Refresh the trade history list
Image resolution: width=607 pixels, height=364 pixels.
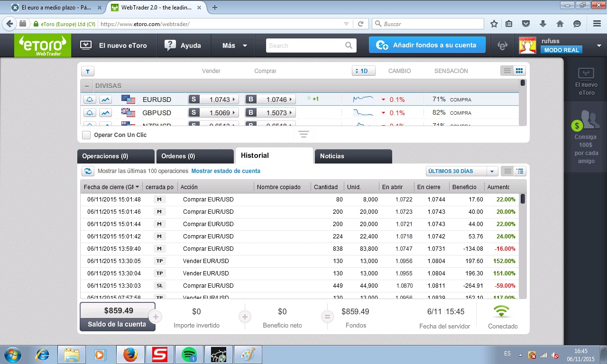point(88,171)
